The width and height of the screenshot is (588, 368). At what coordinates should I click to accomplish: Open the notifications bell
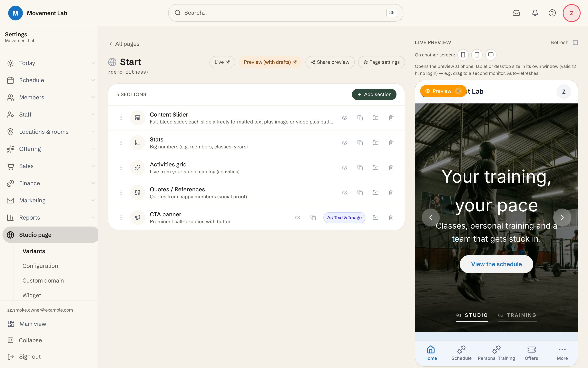tap(535, 13)
